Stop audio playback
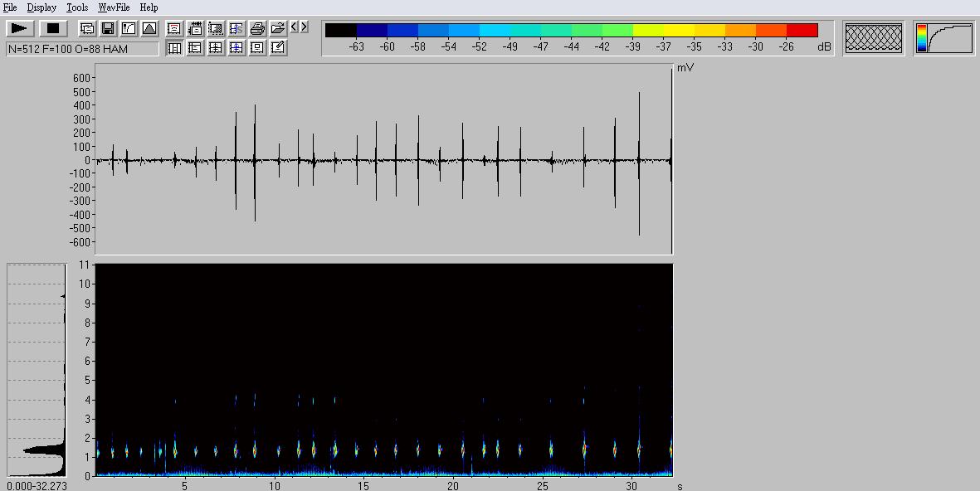The width and height of the screenshot is (980, 491). click(x=51, y=28)
